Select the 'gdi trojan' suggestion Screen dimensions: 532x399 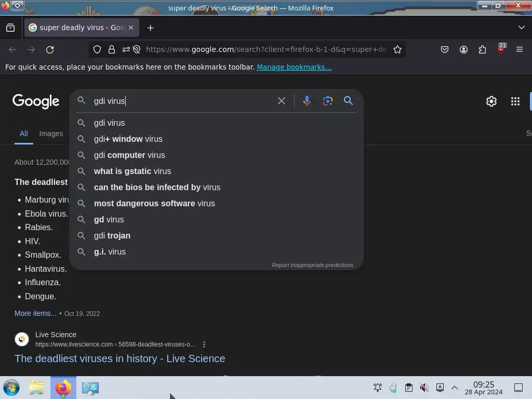coord(217,236)
